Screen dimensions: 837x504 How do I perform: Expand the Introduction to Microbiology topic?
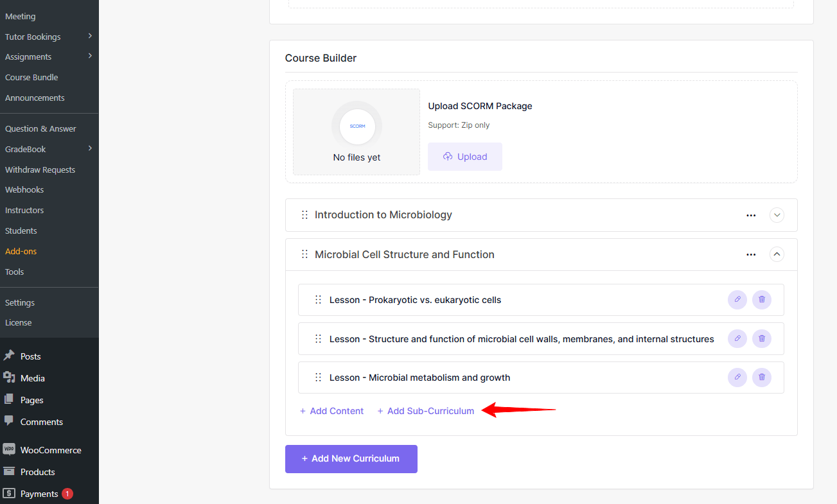777,215
